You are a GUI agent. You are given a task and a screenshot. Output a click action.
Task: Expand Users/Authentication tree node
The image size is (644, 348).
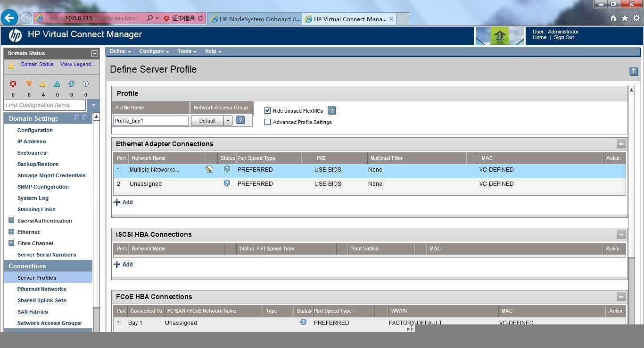coord(11,220)
